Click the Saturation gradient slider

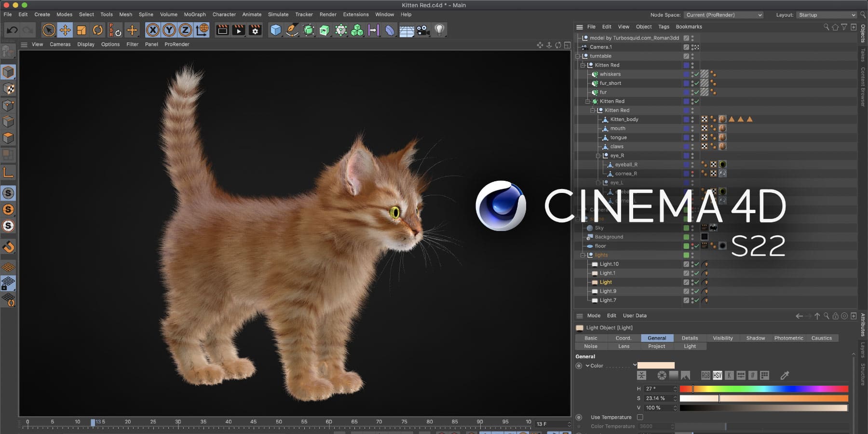click(764, 398)
